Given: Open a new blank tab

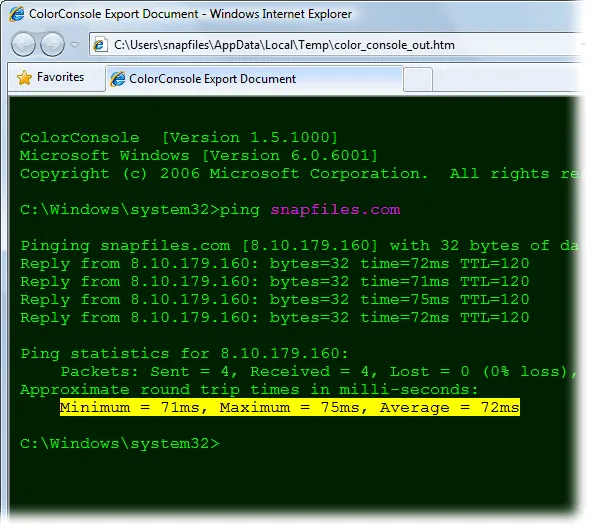Looking at the screenshot, I should 418,79.
